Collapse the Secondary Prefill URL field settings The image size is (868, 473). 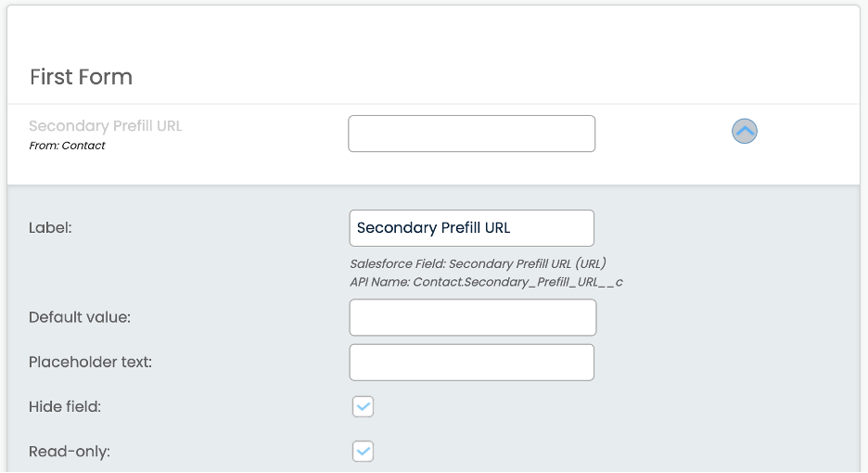[745, 132]
